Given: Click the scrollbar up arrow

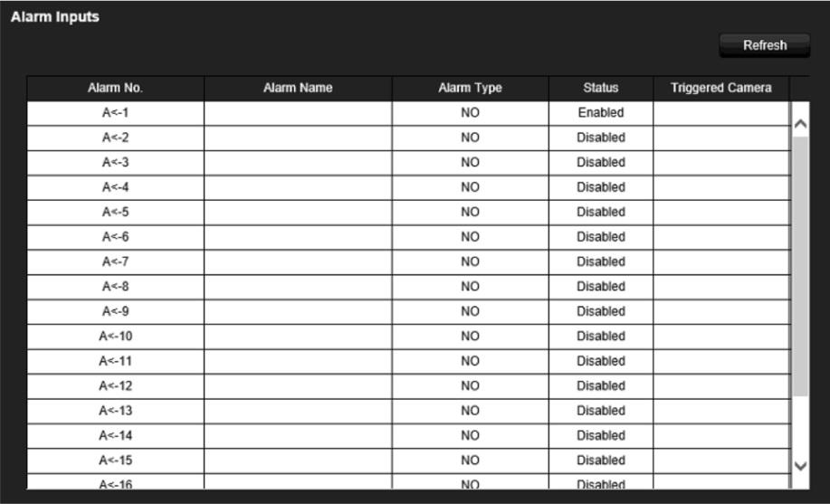Looking at the screenshot, I should click(x=800, y=124).
